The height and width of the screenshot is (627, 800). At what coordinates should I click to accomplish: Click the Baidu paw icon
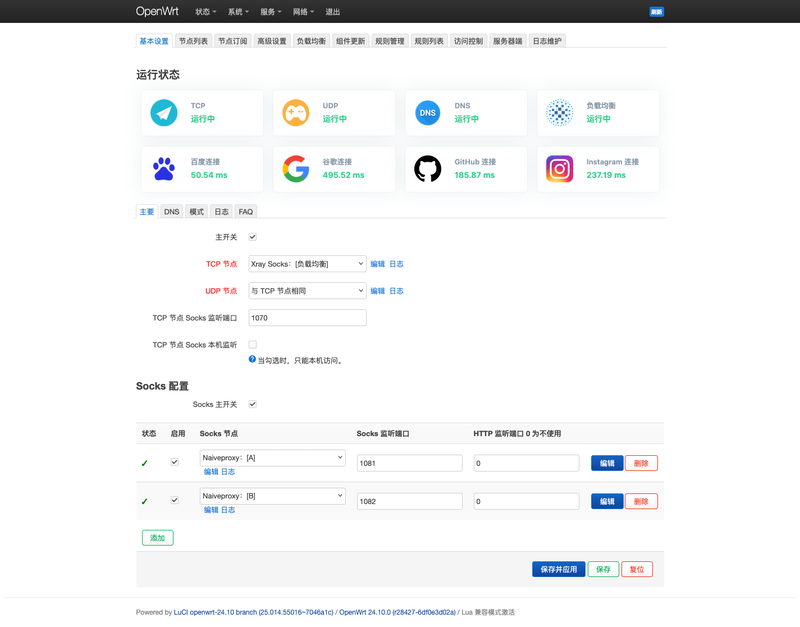[x=164, y=169]
